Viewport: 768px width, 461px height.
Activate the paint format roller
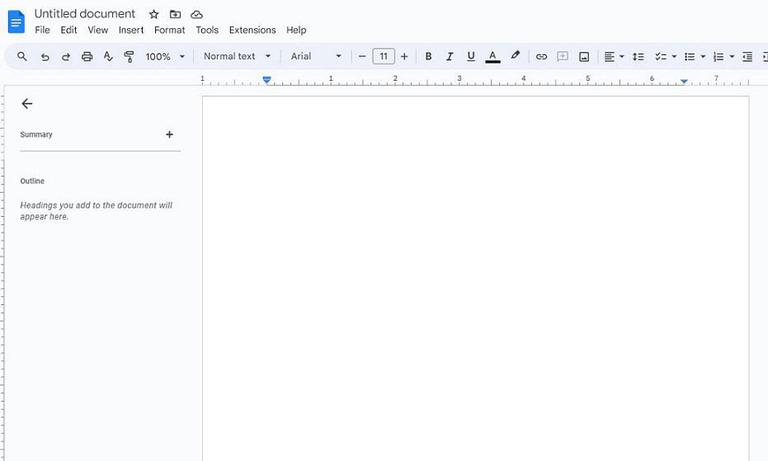129,56
